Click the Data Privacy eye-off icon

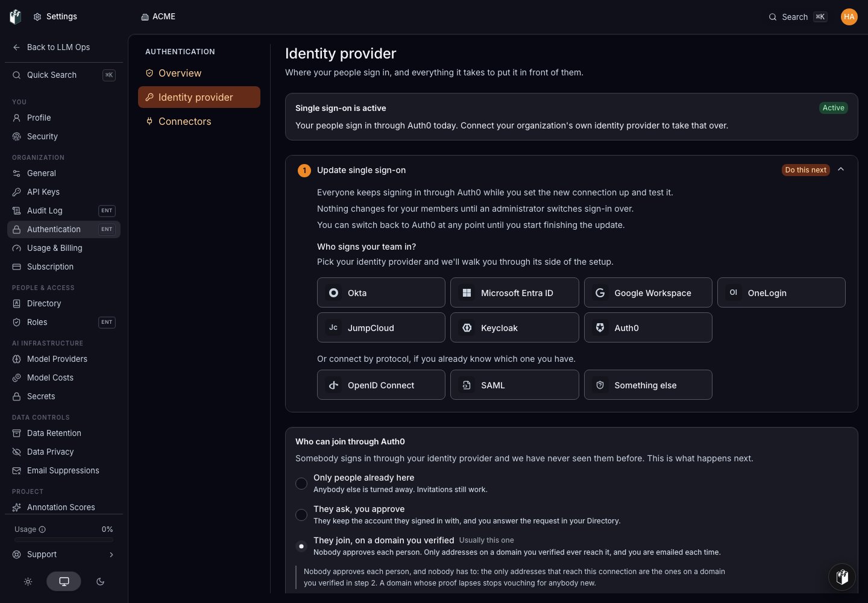17,452
